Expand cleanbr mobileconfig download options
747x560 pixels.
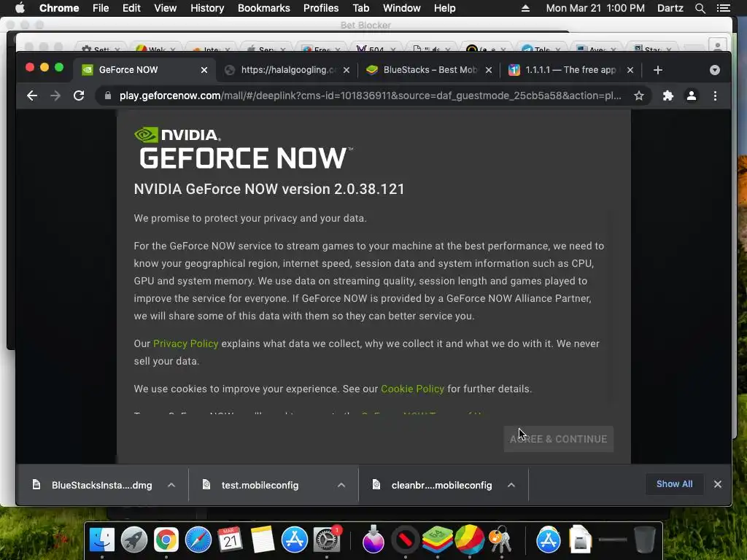(x=511, y=485)
